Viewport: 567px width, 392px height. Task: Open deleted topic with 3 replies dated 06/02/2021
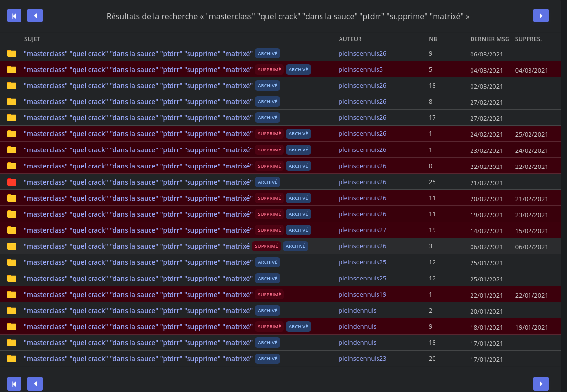[x=137, y=246]
